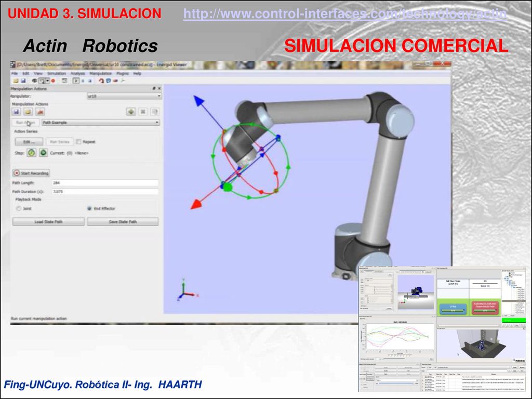Viewport: 532px width, 399px height.
Task: Click the "SIMULACION COMERCIAL" heading
Action: tap(396, 46)
